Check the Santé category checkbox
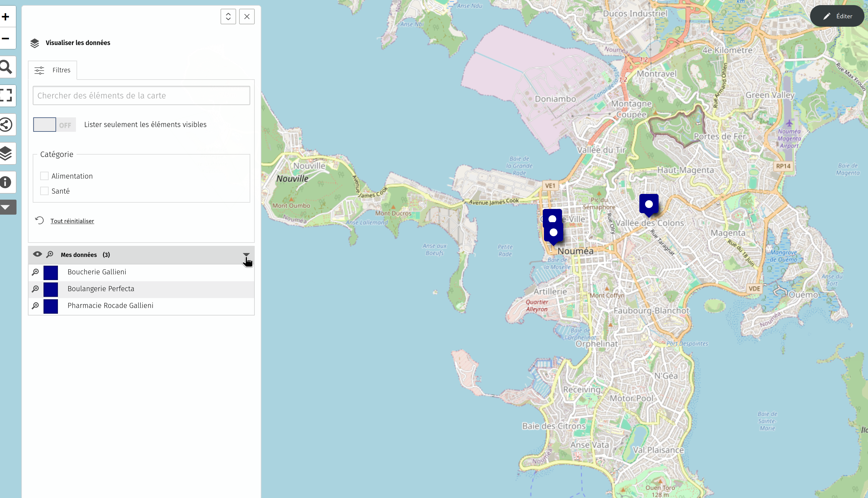 coord(44,191)
